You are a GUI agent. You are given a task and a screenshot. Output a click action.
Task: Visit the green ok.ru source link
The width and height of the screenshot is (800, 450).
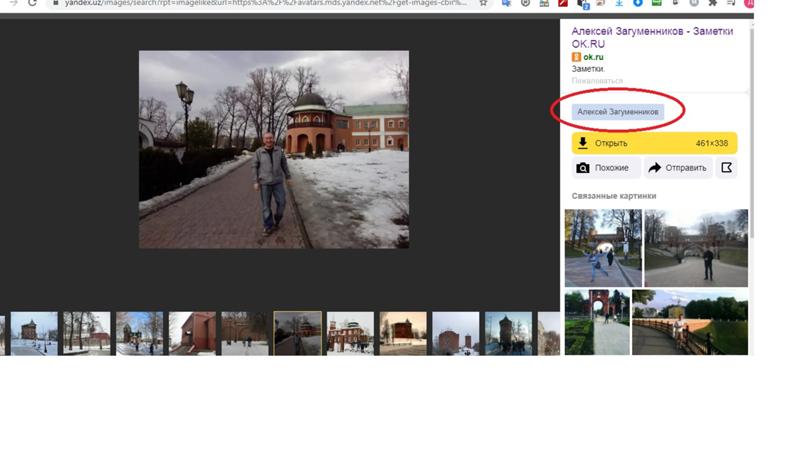pyautogui.click(x=593, y=57)
